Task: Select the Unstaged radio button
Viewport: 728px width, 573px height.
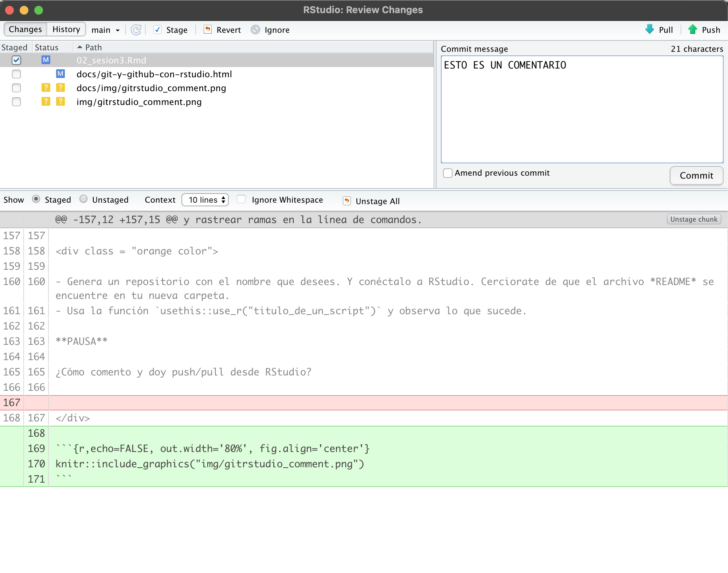Action: [x=83, y=199]
